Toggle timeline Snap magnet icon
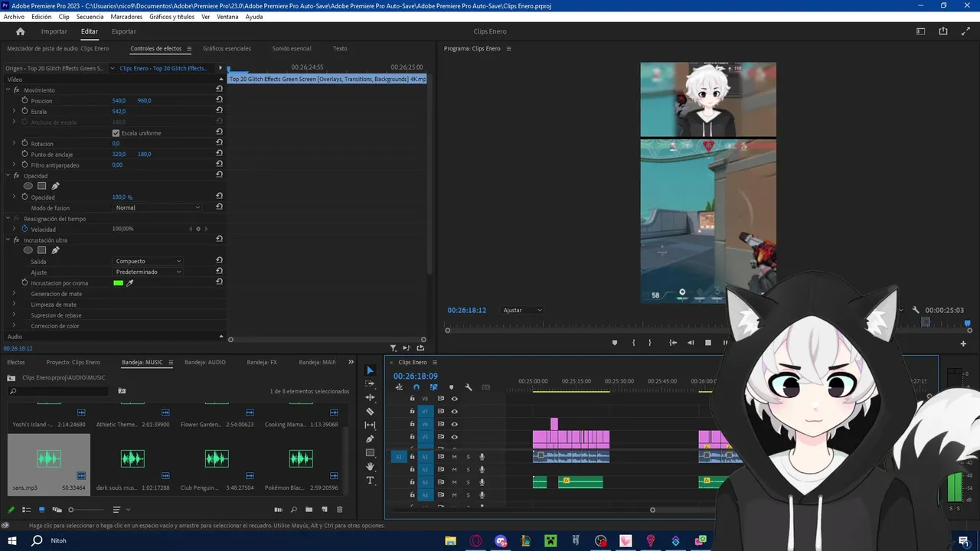The image size is (980, 551). tap(416, 387)
